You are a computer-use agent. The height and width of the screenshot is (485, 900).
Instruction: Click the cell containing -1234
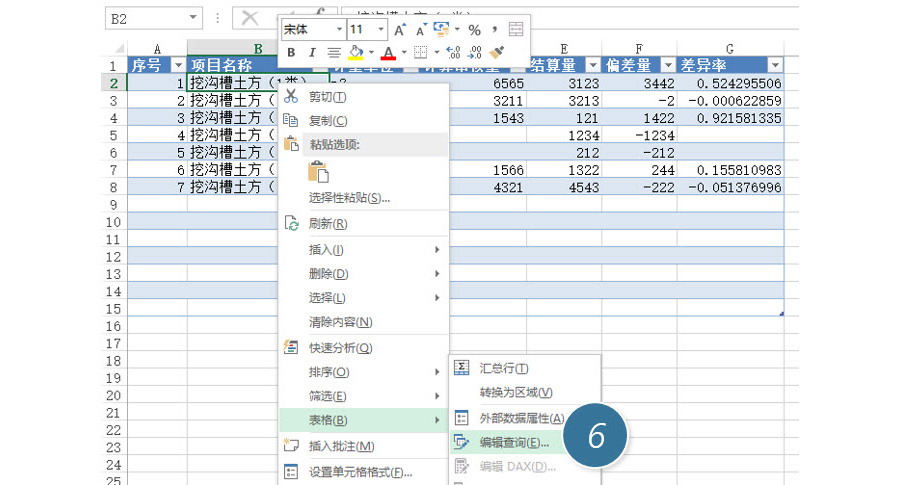[x=639, y=135]
